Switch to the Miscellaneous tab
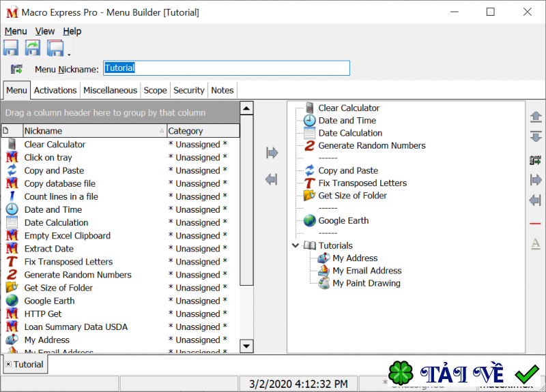 [x=110, y=91]
